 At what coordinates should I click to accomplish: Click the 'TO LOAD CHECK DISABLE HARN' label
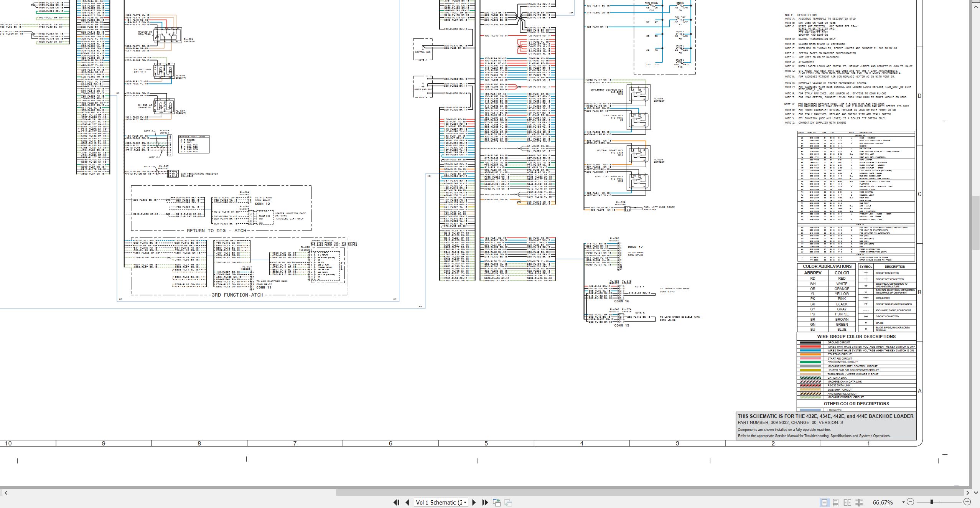pos(680,317)
